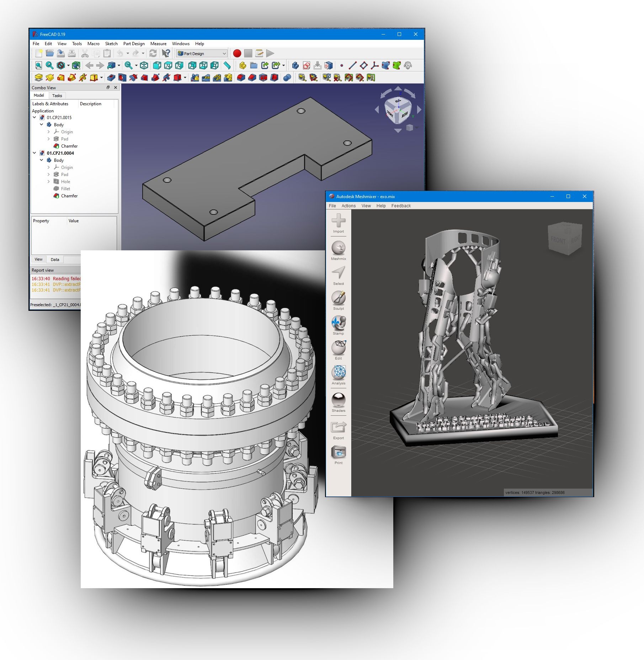Image resolution: width=644 pixels, height=660 pixels.
Task: Expand the Hole feature in tree
Action: [x=49, y=182]
